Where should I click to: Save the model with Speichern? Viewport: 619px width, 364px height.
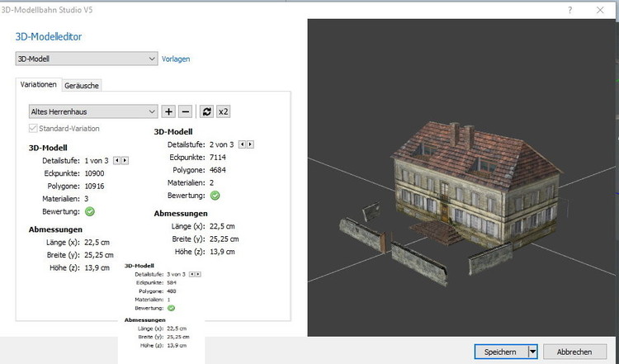501,352
